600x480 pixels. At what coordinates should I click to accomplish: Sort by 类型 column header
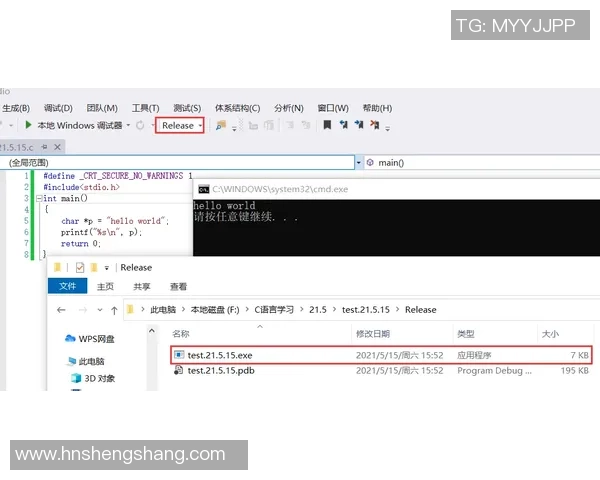(466, 334)
